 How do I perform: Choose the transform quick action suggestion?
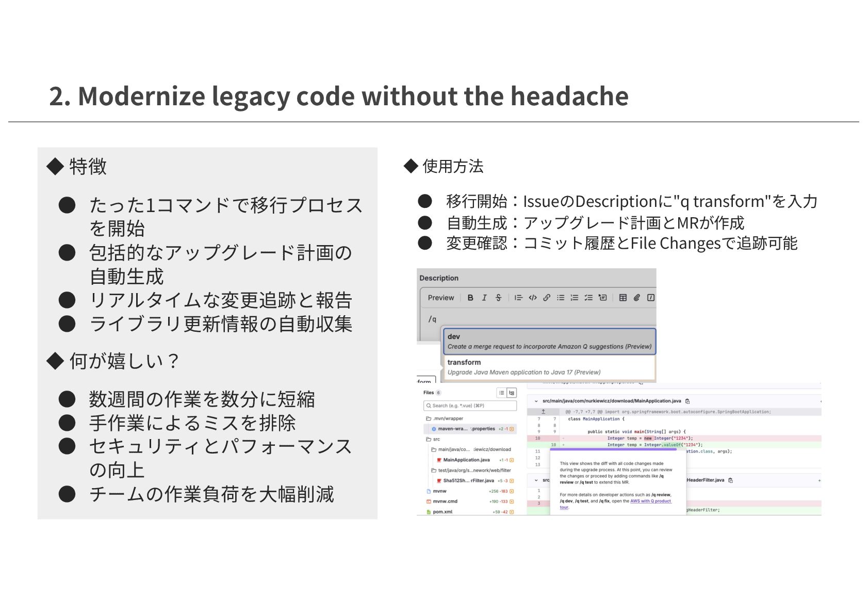(549, 367)
